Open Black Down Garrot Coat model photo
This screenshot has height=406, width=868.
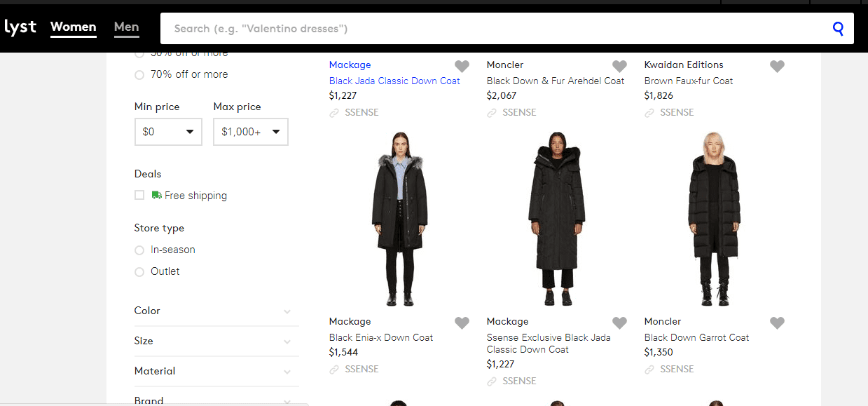[715, 219]
